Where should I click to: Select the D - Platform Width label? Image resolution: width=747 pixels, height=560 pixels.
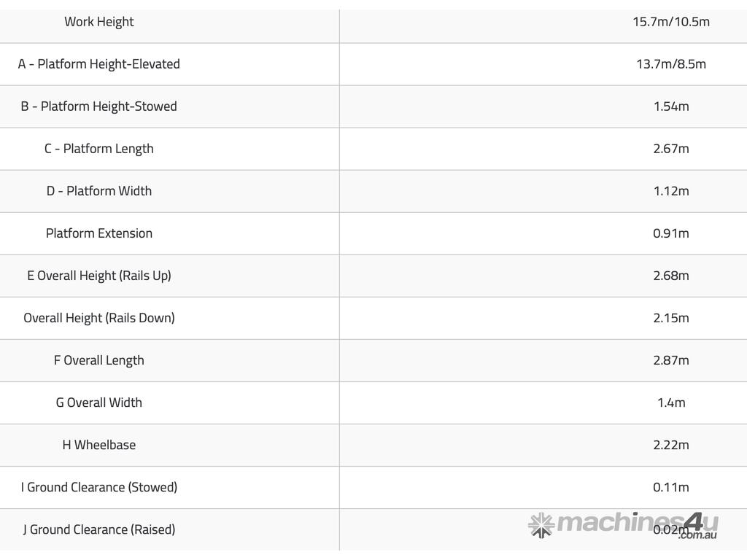pos(99,190)
